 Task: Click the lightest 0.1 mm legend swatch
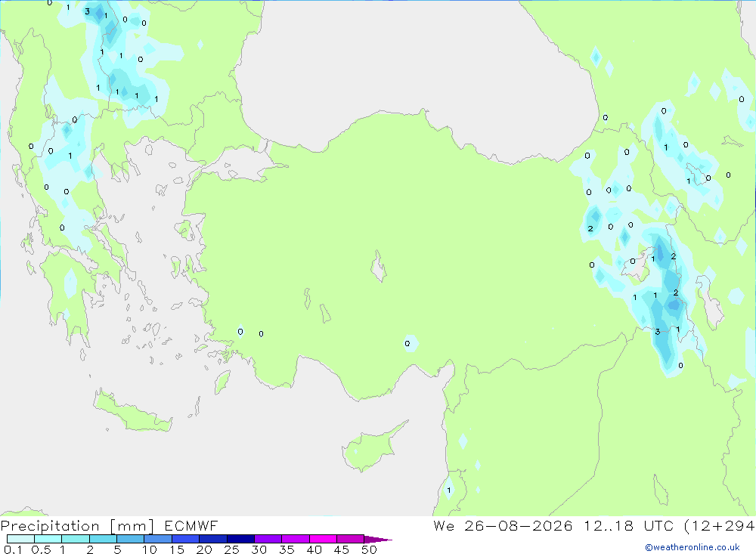click(20, 539)
